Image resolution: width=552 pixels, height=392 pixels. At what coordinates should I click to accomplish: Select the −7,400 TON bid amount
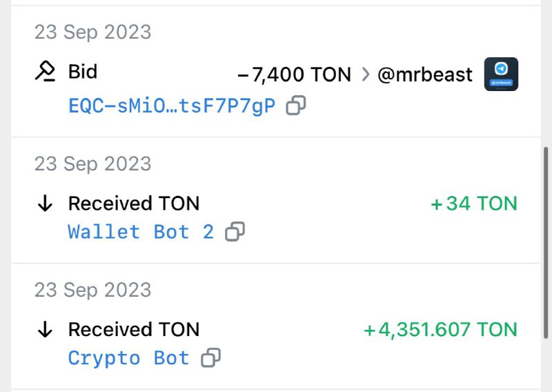(x=294, y=75)
